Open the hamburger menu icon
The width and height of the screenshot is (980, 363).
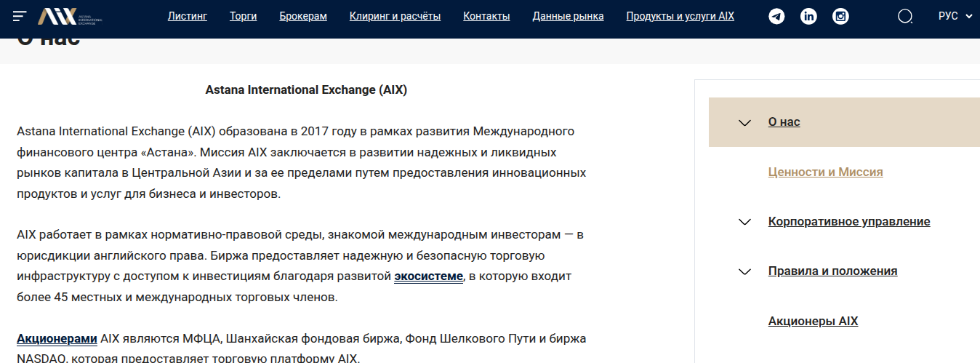[x=20, y=16]
